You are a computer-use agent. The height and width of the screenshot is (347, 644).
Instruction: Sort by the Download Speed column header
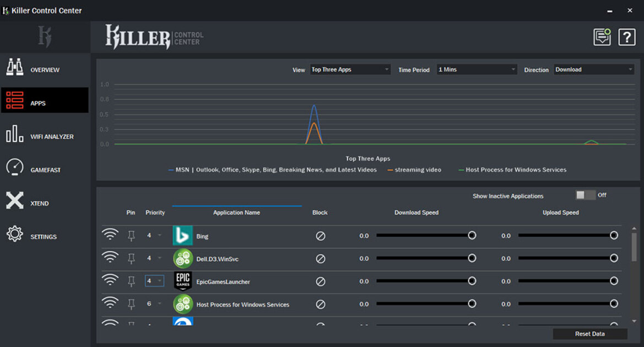click(x=416, y=212)
